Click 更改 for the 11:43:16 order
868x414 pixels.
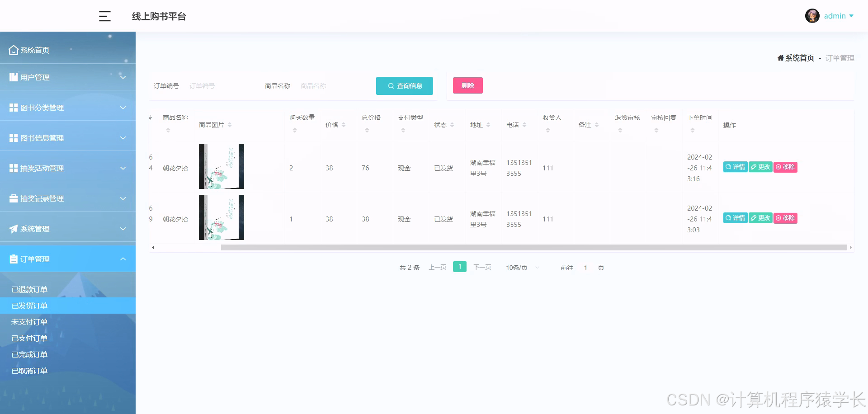[x=760, y=167]
